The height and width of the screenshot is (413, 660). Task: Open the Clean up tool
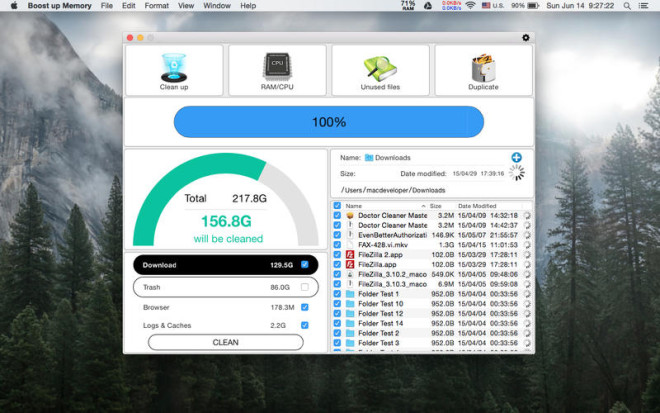tap(174, 70)
